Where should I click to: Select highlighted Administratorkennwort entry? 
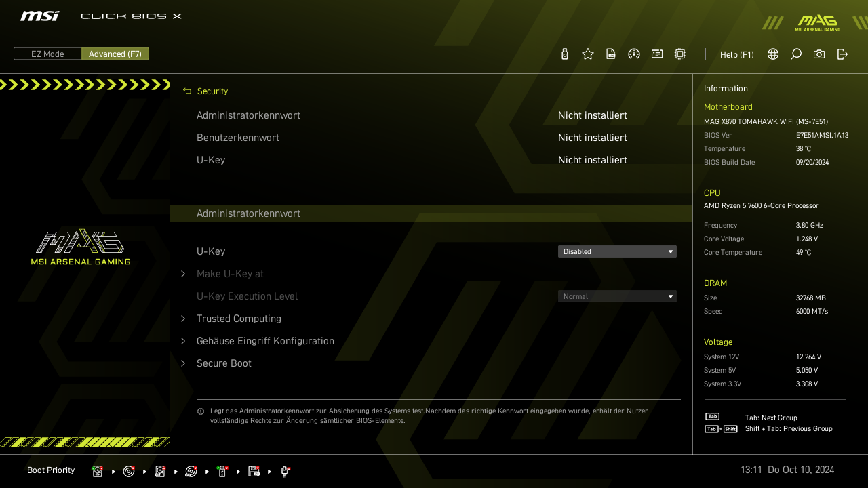coord(248,213)
